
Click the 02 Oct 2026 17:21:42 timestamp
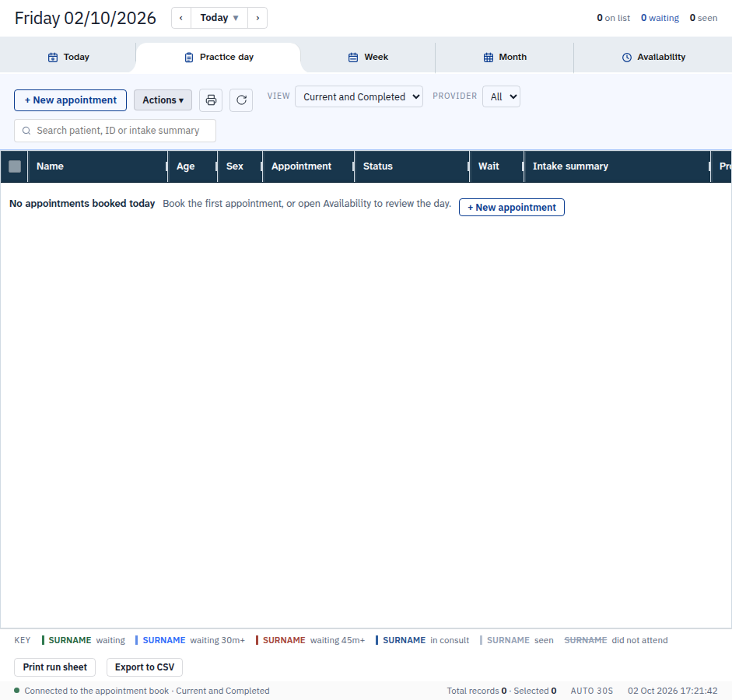click(x=672, y=691)
